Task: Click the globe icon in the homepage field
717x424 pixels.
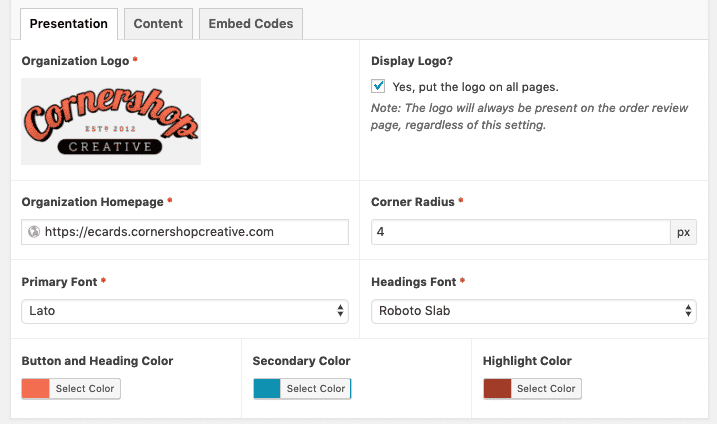Action: [x=34, y=232]
